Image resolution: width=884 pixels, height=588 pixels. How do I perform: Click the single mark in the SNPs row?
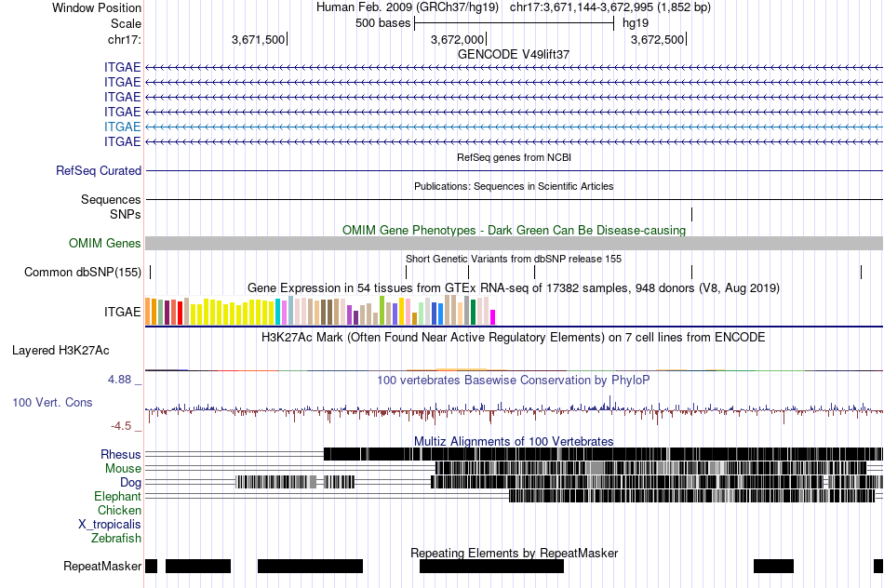pos(691,214)
